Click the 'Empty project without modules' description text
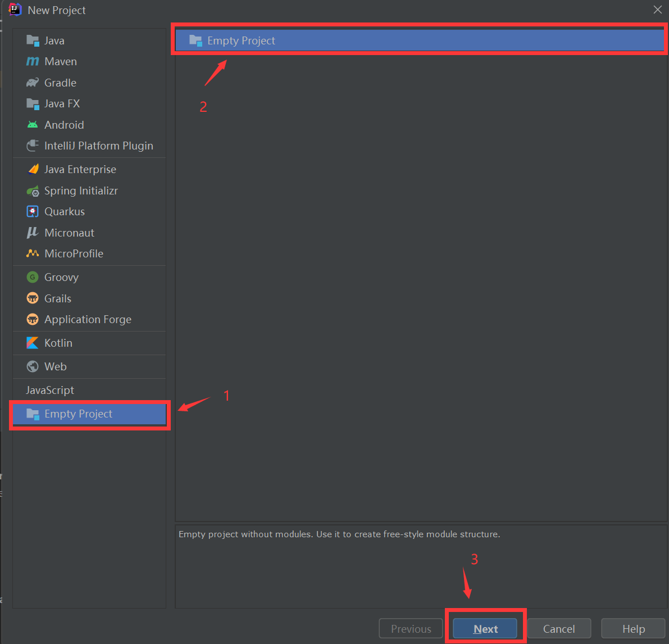 pyautogui.click(x=339, y=534)
